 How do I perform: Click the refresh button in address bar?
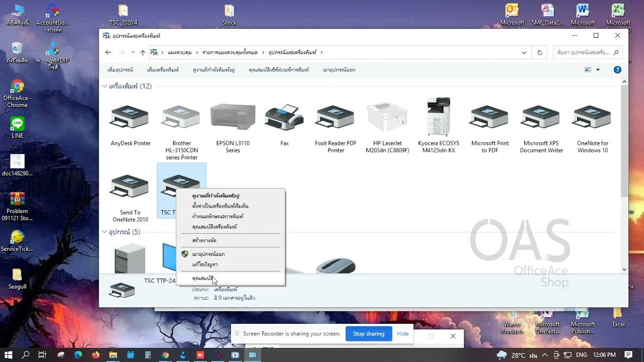540,52
